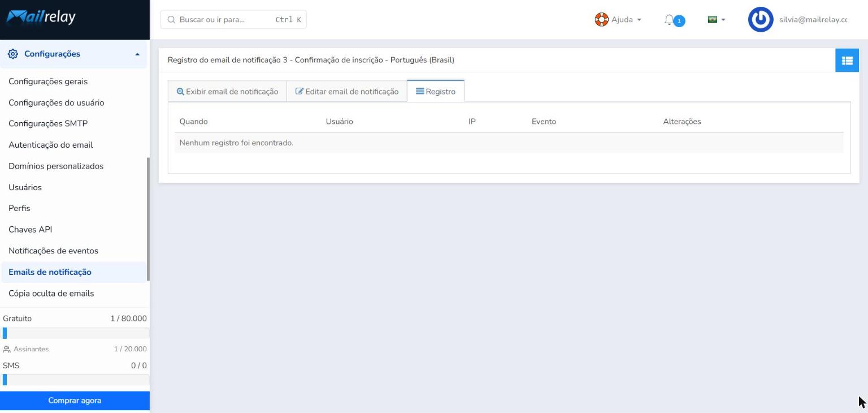Click the Assinantes count label

click(x=130, y=349)
